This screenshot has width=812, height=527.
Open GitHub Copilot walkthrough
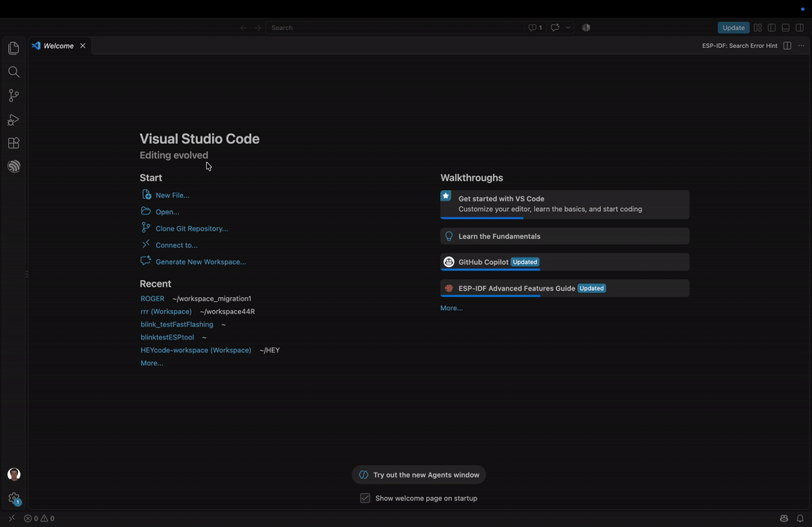click(x=564, y=262)
